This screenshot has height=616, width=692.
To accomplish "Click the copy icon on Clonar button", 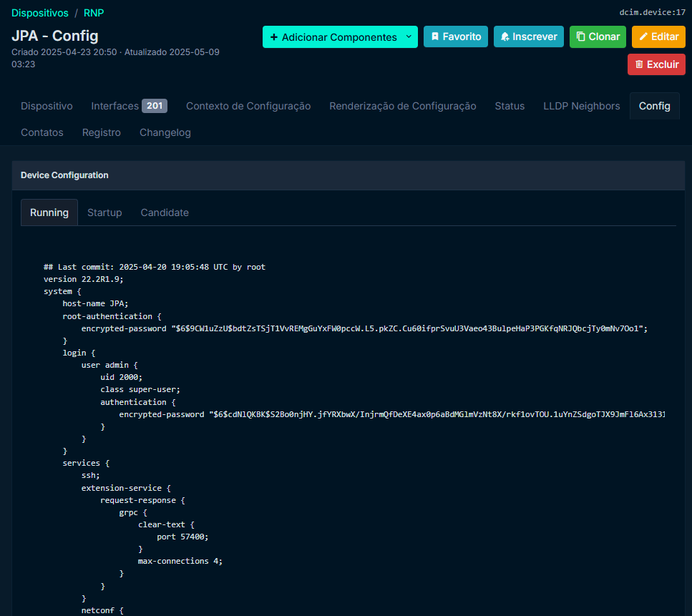I will 580,36.
